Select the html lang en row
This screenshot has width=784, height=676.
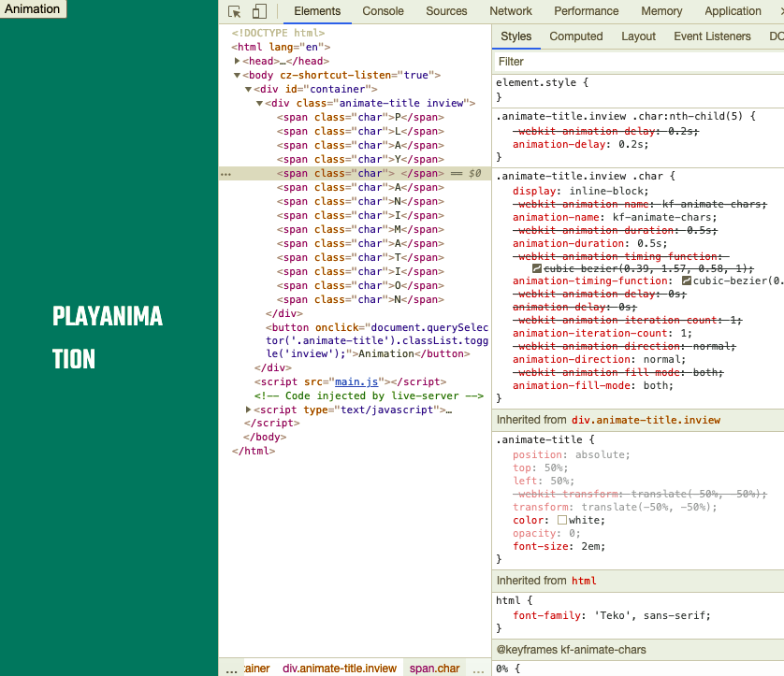tap(281, 47)
